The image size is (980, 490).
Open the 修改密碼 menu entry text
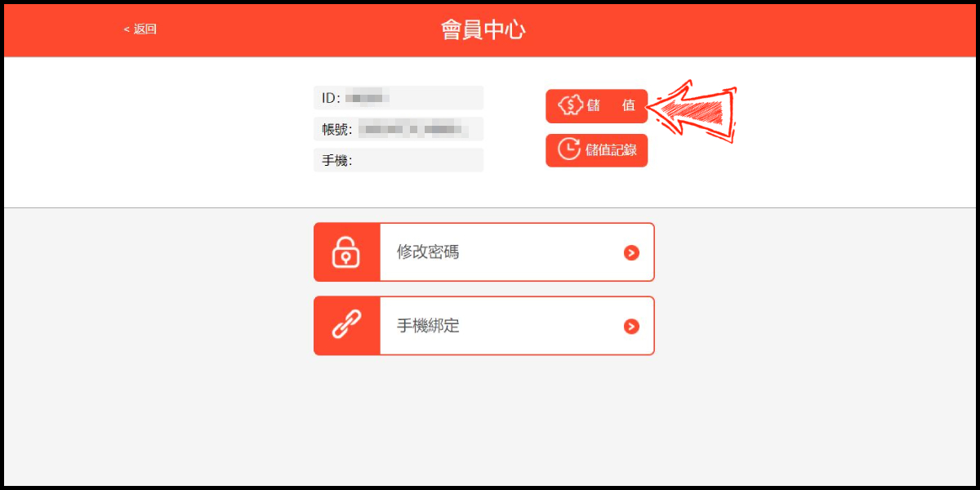(428, 252)
